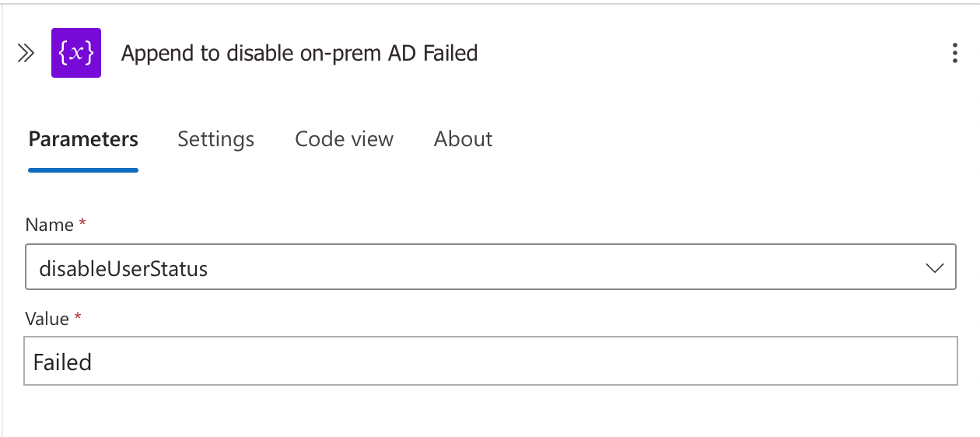This screenshot has height=437, width=980.
Task: Click the red asterisk beside Name
Action: (82, 223)
